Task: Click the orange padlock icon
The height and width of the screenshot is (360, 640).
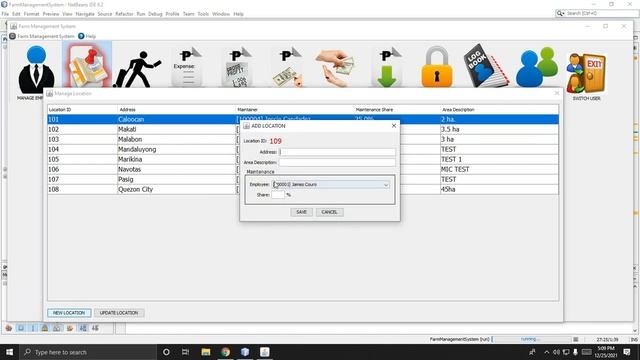Action: click(437, 67)
